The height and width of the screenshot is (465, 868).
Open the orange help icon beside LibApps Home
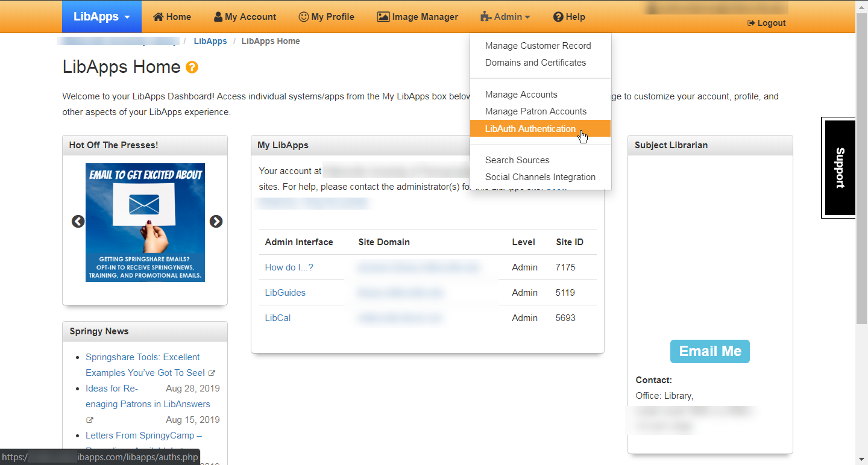192,67
